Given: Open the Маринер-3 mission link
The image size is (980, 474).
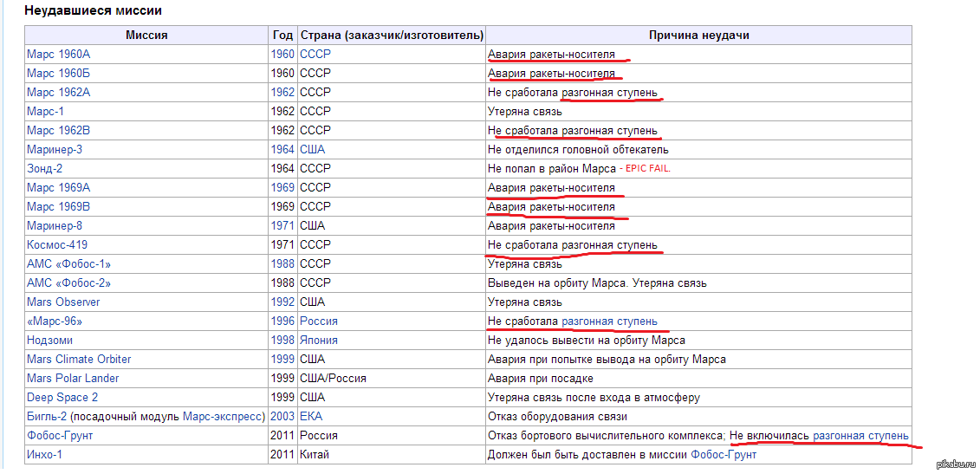Looking at the screenshot, I should point(55,149).
